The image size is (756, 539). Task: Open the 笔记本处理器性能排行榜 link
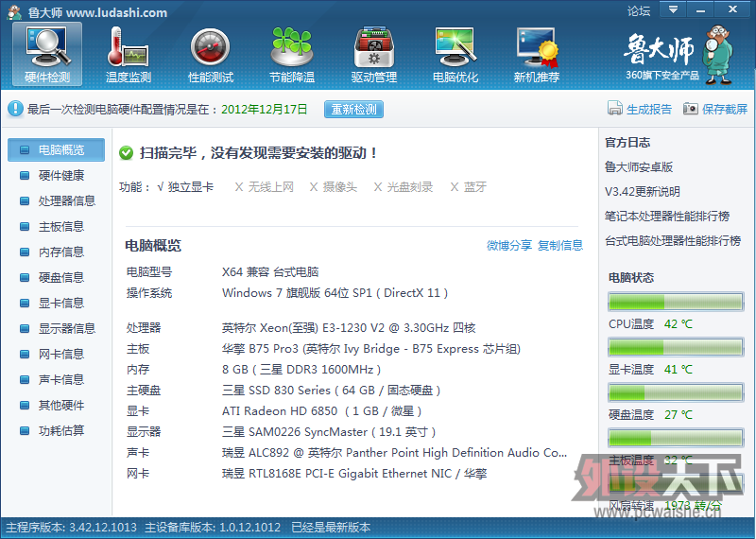667,217
